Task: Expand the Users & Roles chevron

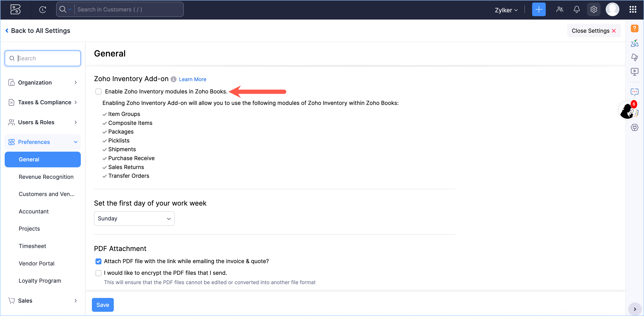Action: (x=76, y=122)
